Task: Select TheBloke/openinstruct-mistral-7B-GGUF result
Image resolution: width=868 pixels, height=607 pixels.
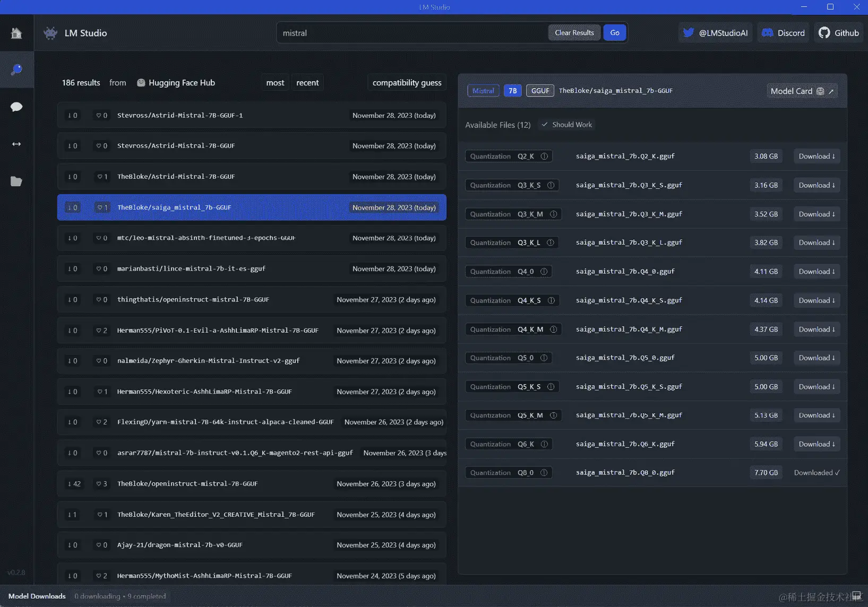Action: (252, 484)
